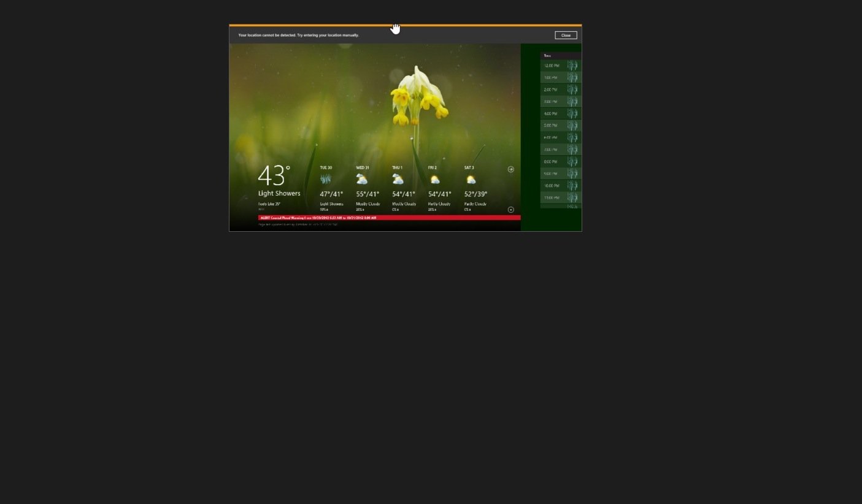Click the 47°/41° high-low temperature
The image size is (862, 504).
click(x=331, y=194)
